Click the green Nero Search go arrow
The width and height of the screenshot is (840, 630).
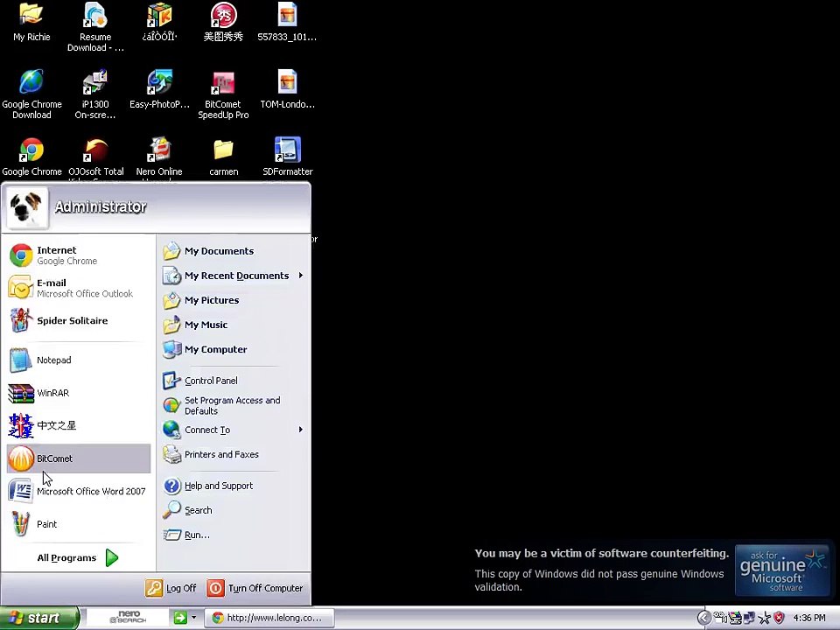point(180,618)
